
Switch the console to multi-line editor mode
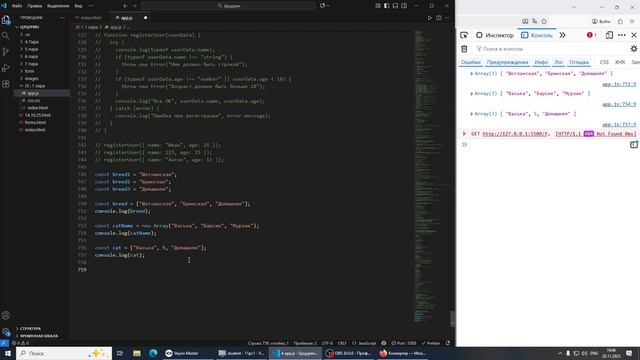pos(633,144)
